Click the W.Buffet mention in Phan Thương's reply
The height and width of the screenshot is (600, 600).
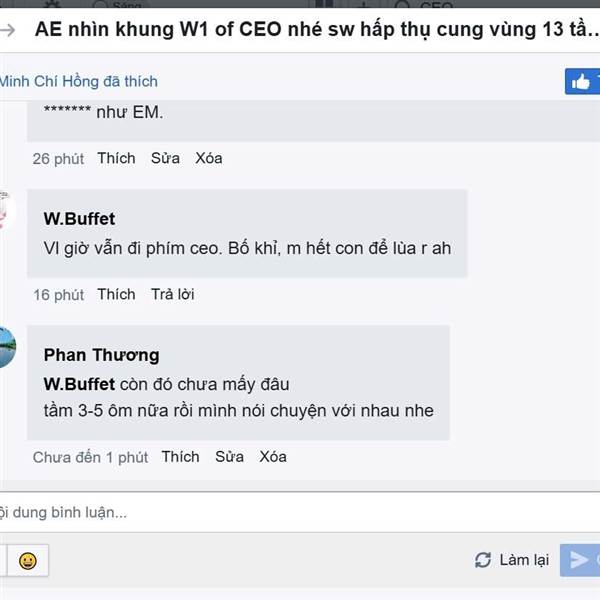coord(79,384)
